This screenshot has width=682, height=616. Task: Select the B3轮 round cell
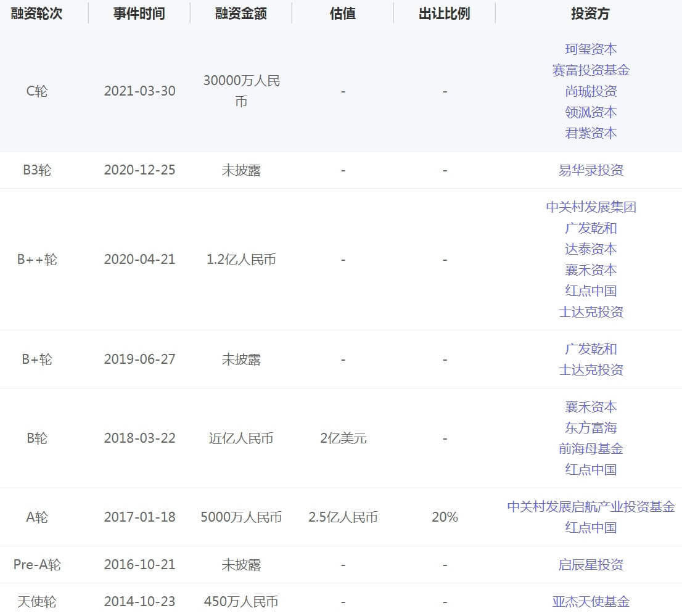37,170
